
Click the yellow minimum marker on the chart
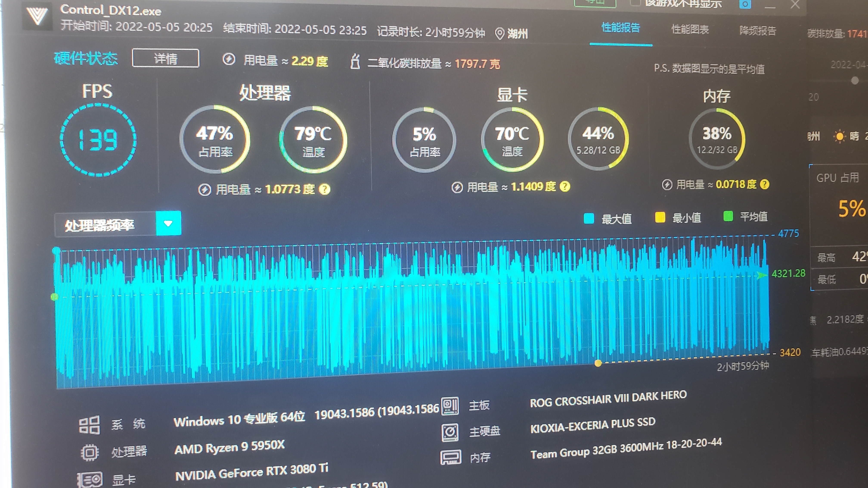(598, 363)
